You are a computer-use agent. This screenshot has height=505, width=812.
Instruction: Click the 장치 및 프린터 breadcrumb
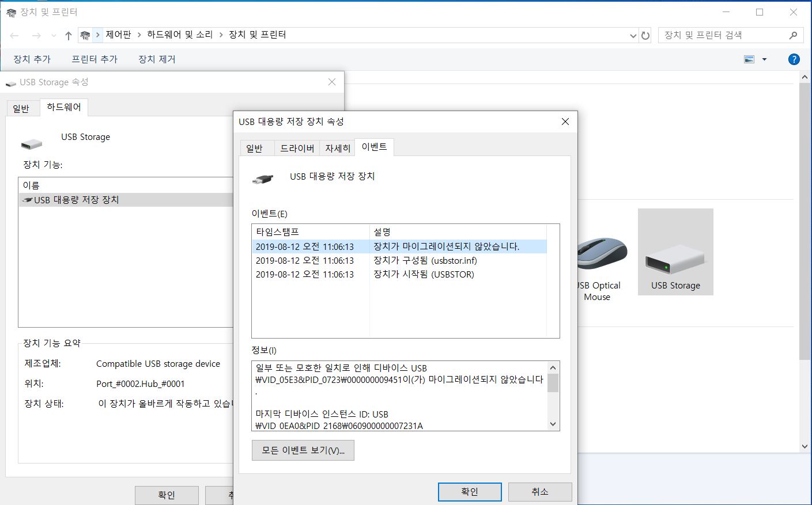coord(258,35)
